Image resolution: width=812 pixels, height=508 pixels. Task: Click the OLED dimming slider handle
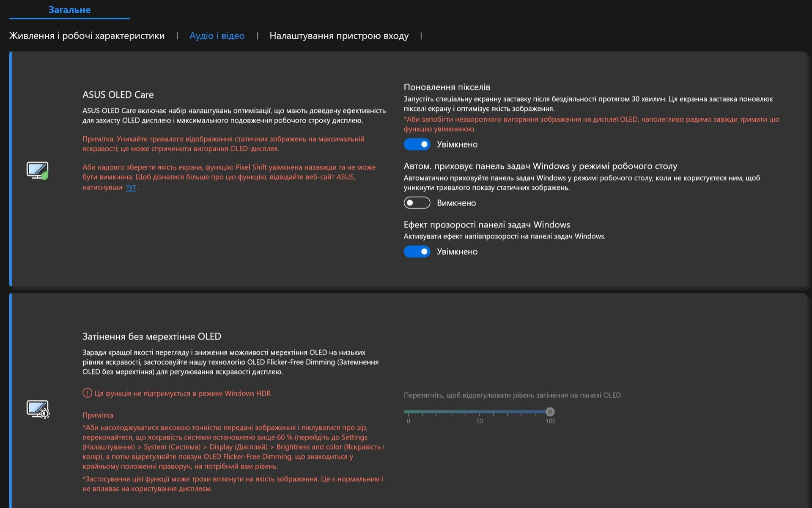click(550, 411)
